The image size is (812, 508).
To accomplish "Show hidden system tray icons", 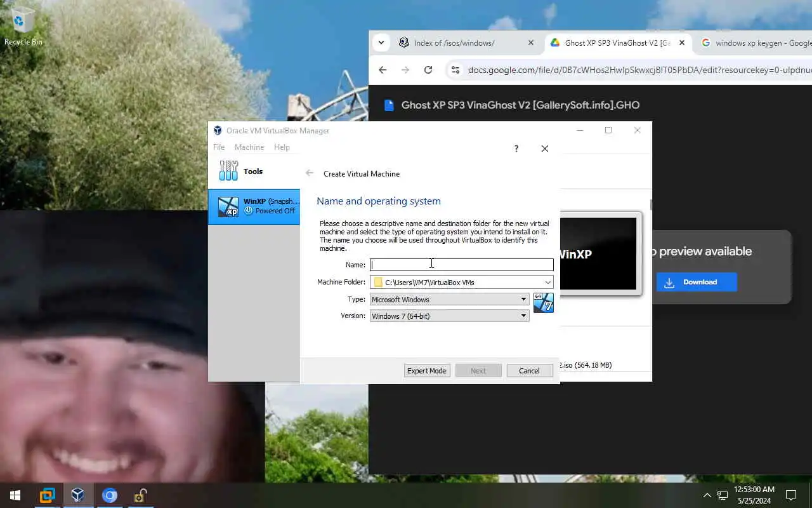I will point(707,495).
